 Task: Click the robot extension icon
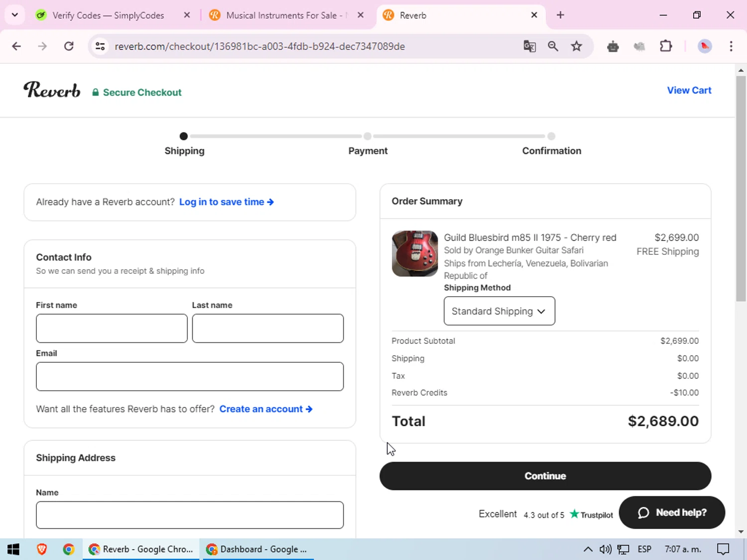pos(613,46)
